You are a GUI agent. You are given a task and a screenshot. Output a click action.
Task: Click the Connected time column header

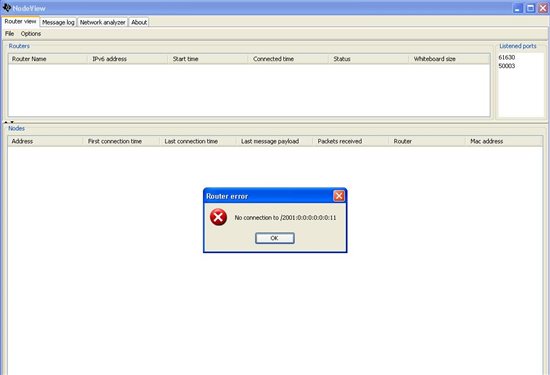click(288, 59)
